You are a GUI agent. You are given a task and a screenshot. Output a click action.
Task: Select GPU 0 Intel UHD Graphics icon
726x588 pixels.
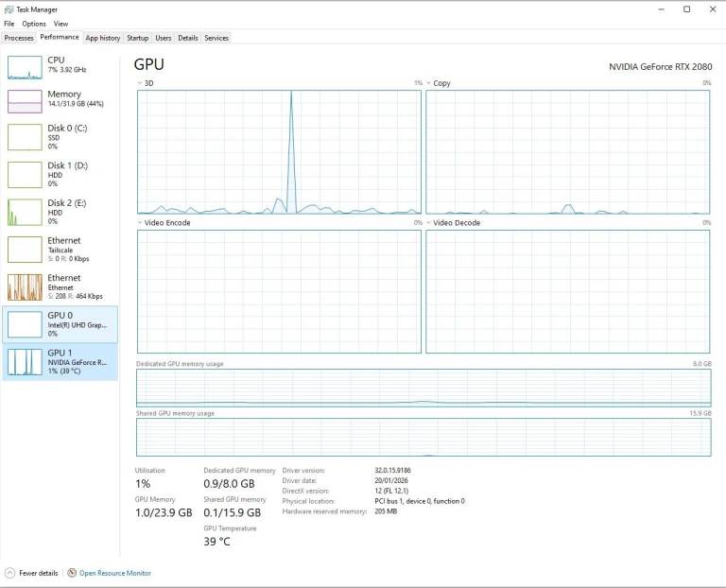click(x=25, y=324)
